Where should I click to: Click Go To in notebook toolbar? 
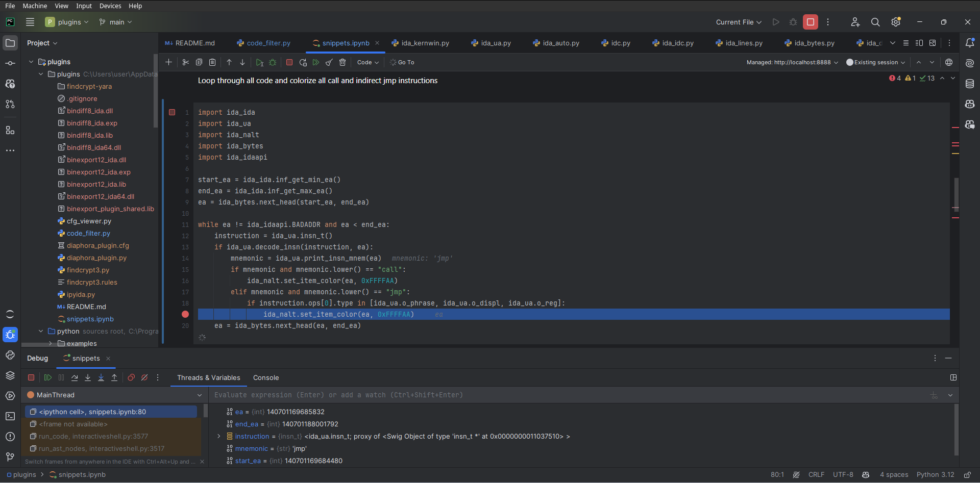click(x=402, y=62)
